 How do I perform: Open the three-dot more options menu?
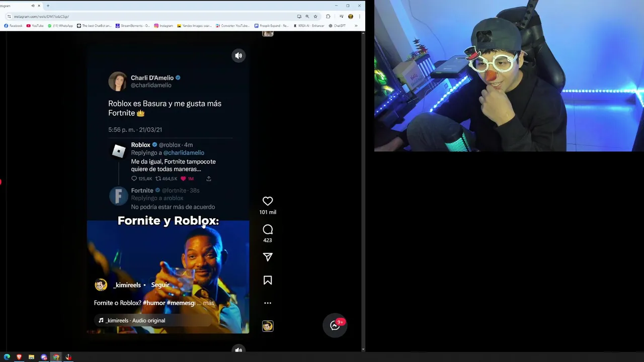tap(268, 303)
